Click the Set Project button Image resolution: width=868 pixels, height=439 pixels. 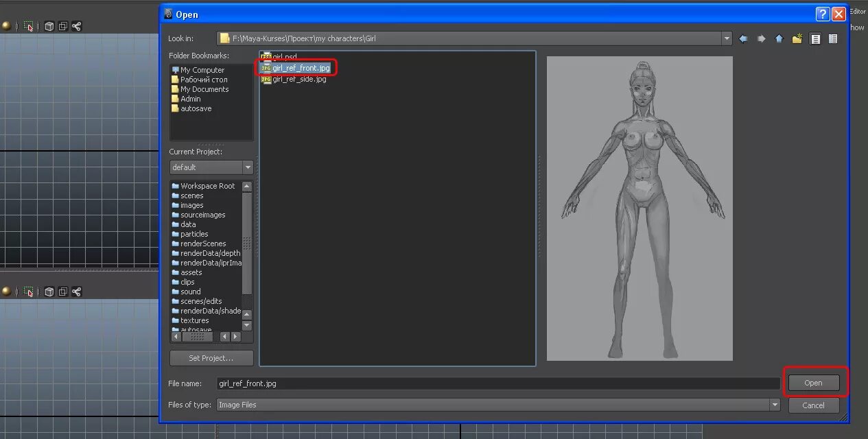point(211,358)
